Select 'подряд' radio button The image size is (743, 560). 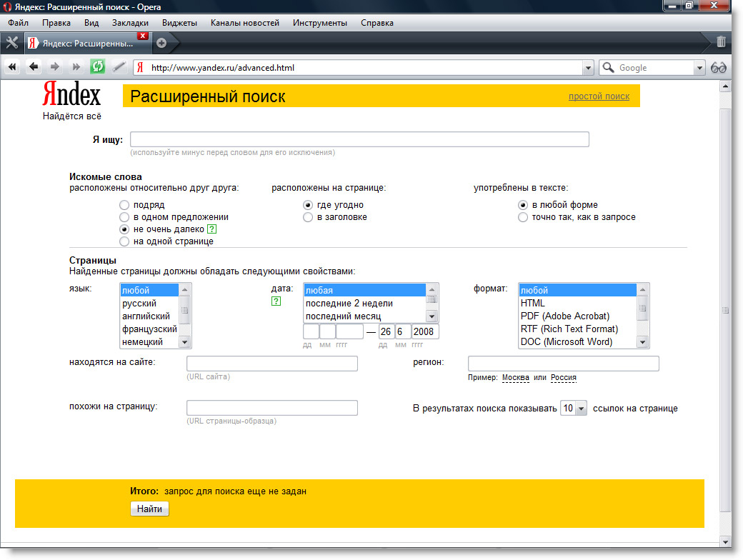pyautogui.click(x=124, y=205)
